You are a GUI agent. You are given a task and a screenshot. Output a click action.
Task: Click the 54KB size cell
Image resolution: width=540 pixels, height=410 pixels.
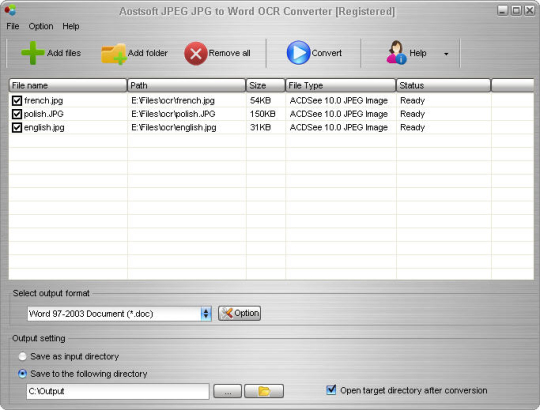click(x=260, y=101)
